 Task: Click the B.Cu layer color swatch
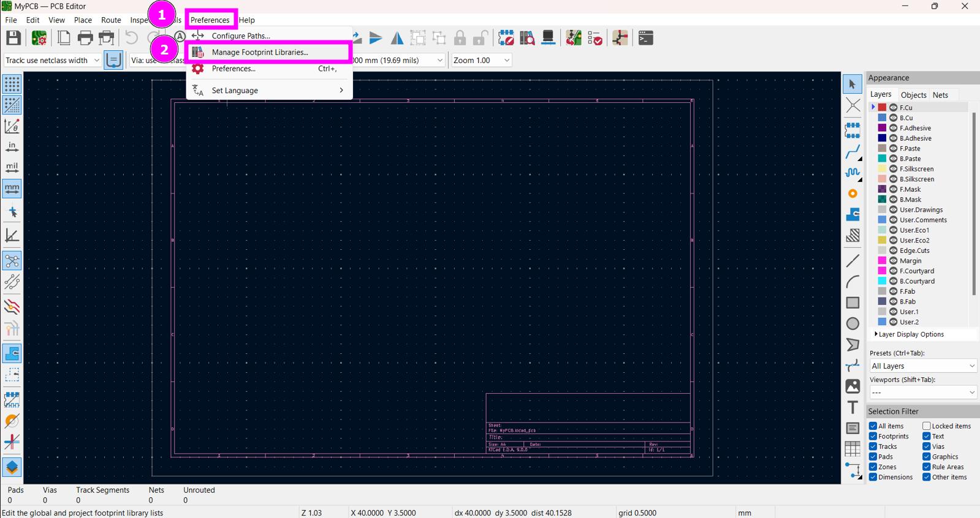point(882,118)
